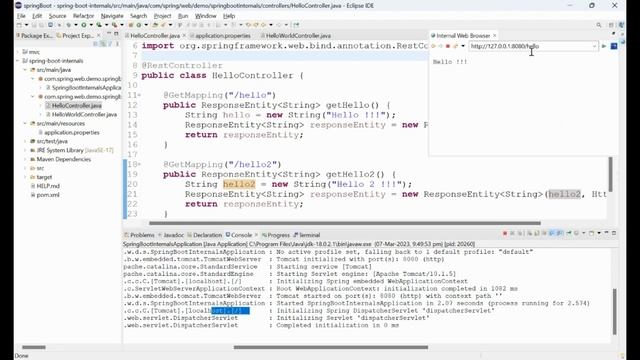640x360 pixels.
Task: Open the URL history dropdown in browser
Action: (x=594, y=46)
